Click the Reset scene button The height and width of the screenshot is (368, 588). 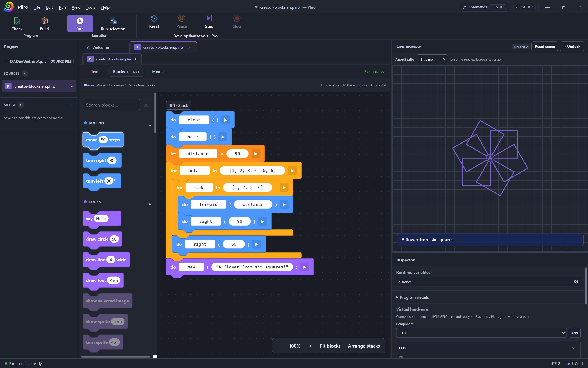[545, 47]
